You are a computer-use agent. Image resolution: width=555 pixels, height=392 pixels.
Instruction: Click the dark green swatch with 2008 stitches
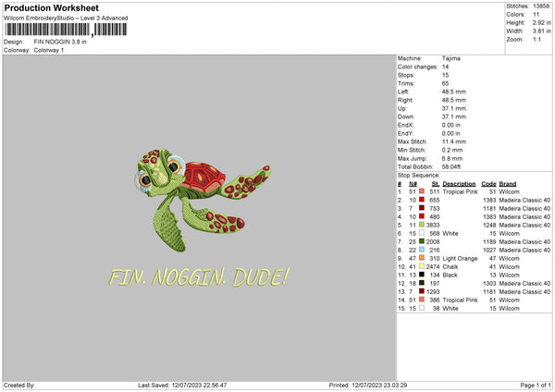(422, 241)
